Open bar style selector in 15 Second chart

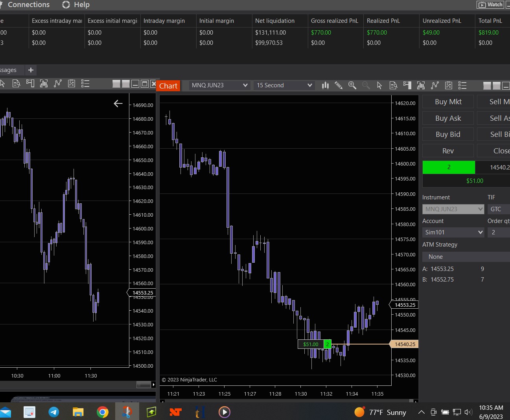(x=325, y=85)
